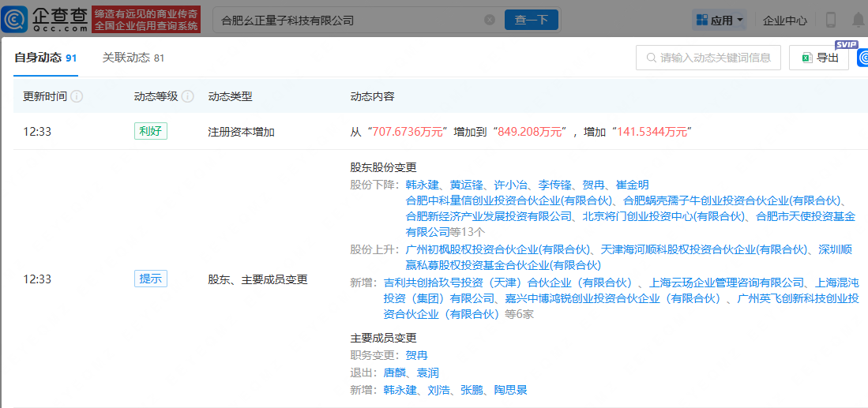This screenshot has width=868, height=408.
Task: Open the 广州初枫股权投资合伙企业 link
Action: [498, 249]
